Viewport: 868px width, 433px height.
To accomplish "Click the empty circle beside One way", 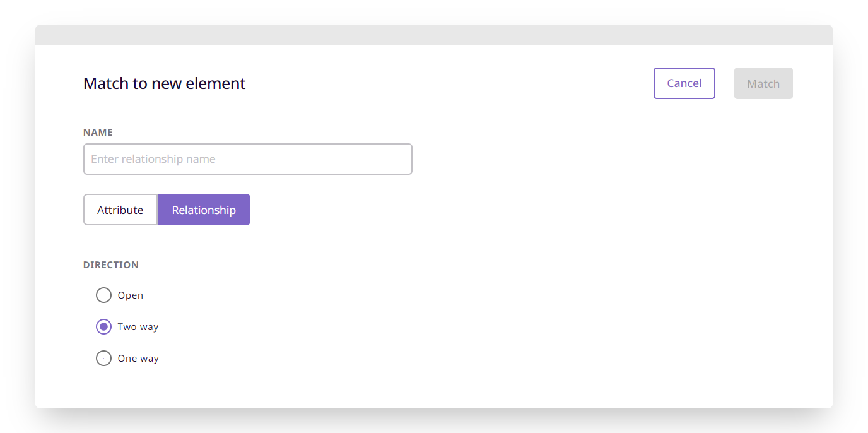I will 103,358.
